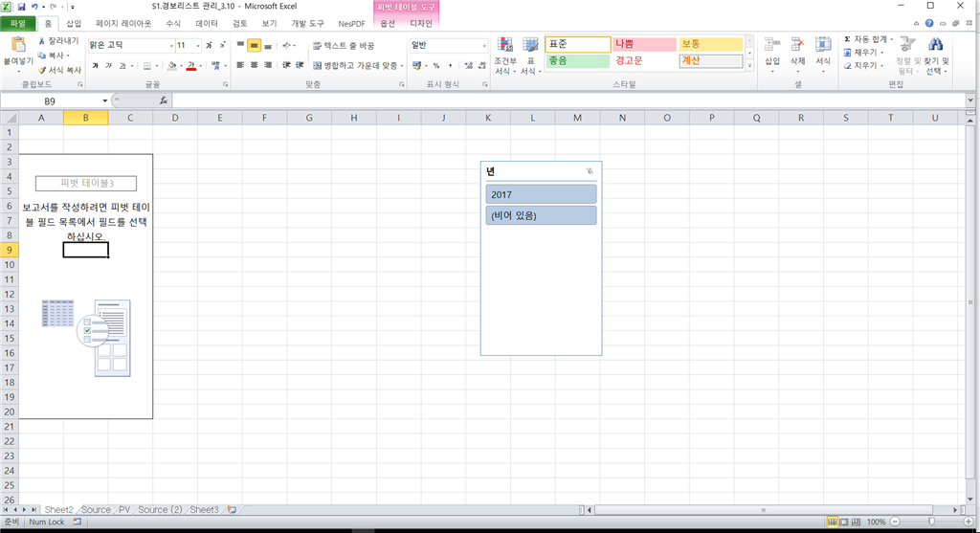Open Conditional Formatting (조건부 서식)
980x533 pixels.
coord(505,56)
